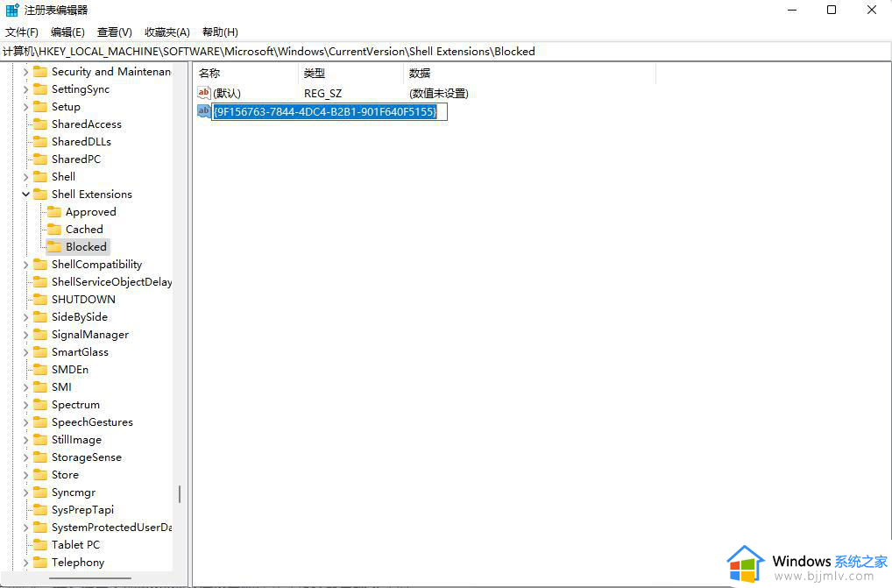Select the Shell Extensions tree item
The image size is (892, 588).
coord(92,195)
